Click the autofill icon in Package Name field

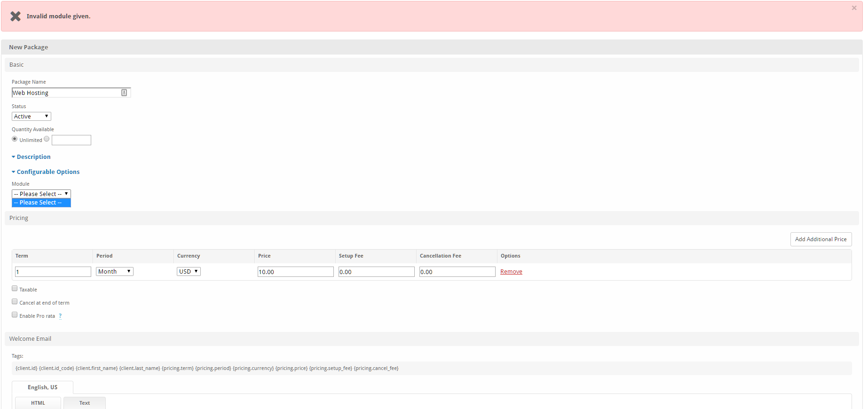coord(124,93)
